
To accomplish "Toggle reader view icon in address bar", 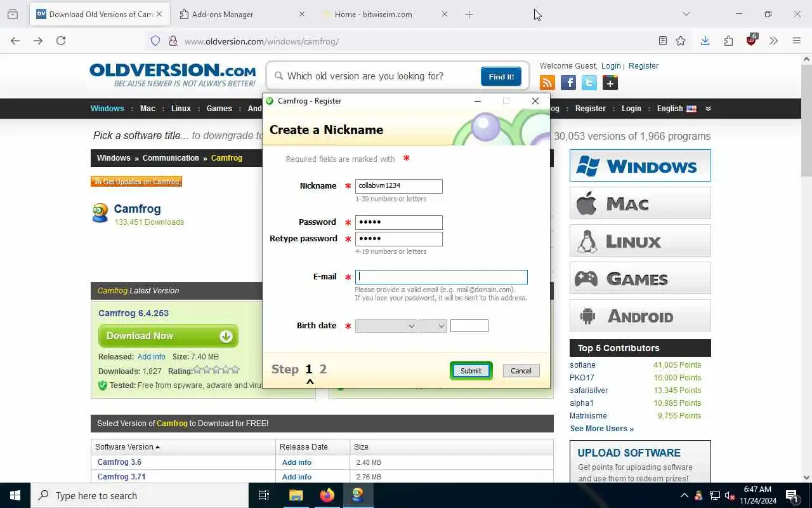I will (x=662, y=41).
